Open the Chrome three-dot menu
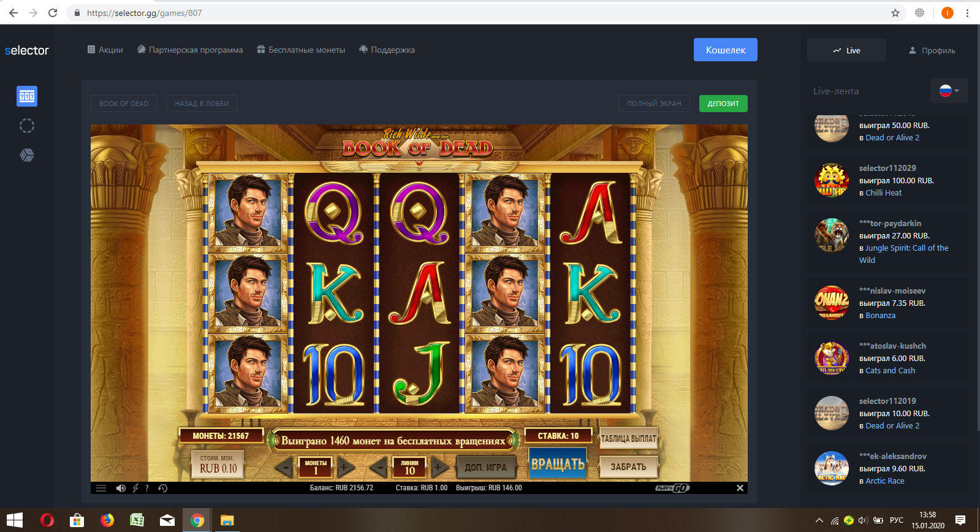The image size is (980, 532). pyautogui.click(x=967, y=13)
